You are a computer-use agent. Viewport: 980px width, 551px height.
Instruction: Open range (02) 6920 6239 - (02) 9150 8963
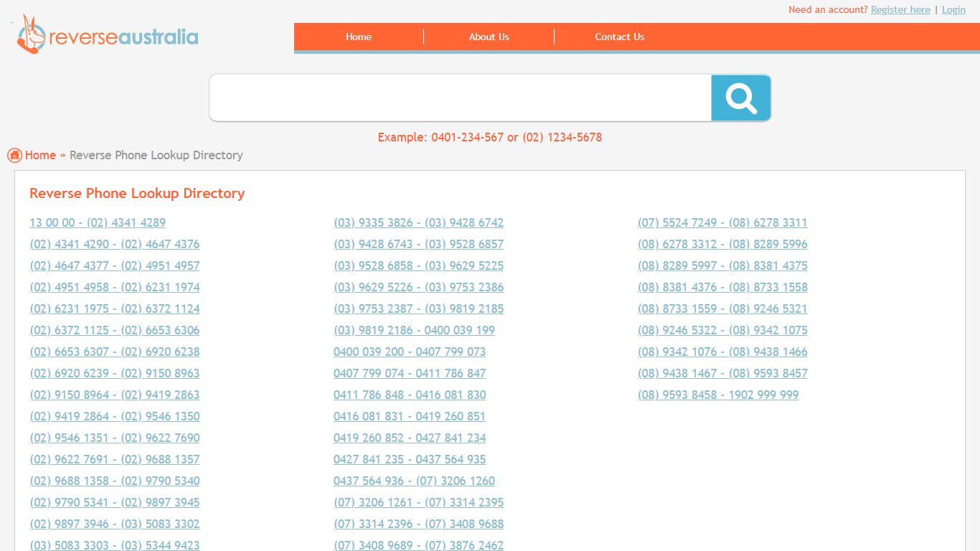point(115,373)
